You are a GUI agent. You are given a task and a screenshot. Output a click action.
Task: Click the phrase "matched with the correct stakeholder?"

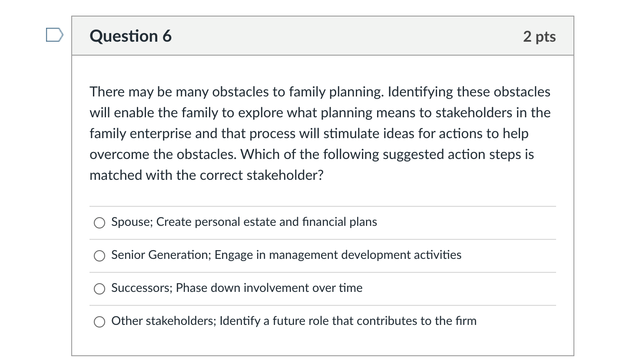click(x=206, y=175)
